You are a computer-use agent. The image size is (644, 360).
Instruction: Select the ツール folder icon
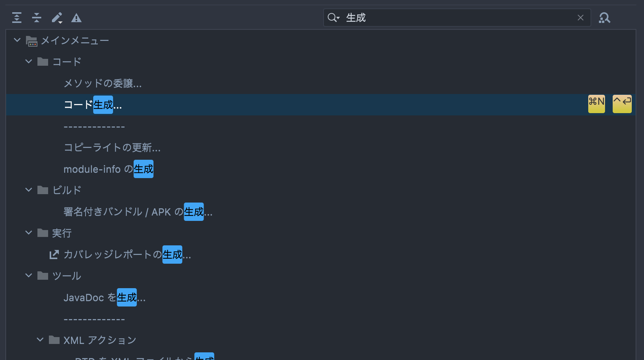point(43,276)
